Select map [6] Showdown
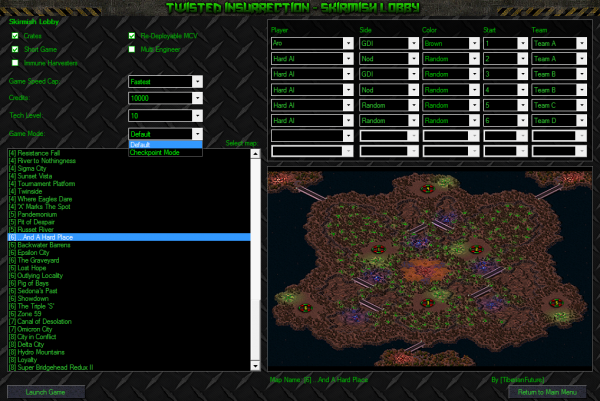600x401 pixels. click(x=129, y=298)
